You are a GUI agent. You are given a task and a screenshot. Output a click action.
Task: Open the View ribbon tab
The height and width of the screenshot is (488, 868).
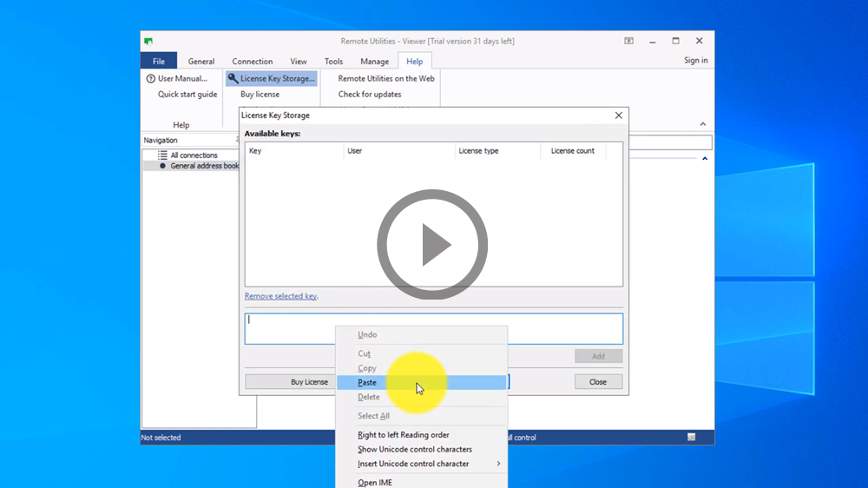pos(299,61)
